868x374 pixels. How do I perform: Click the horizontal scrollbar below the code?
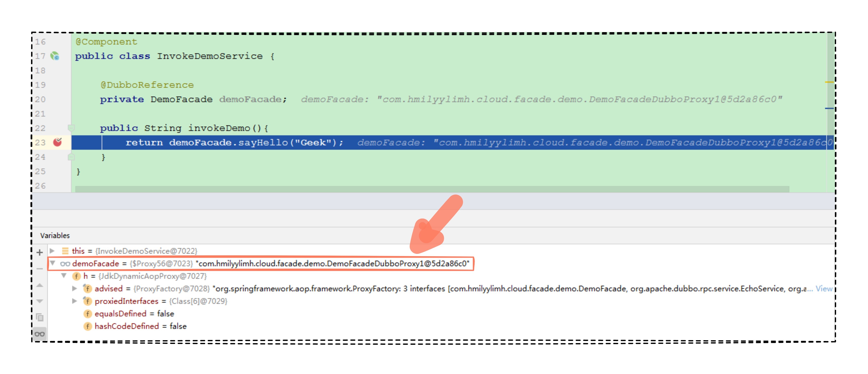click(431, 189)
